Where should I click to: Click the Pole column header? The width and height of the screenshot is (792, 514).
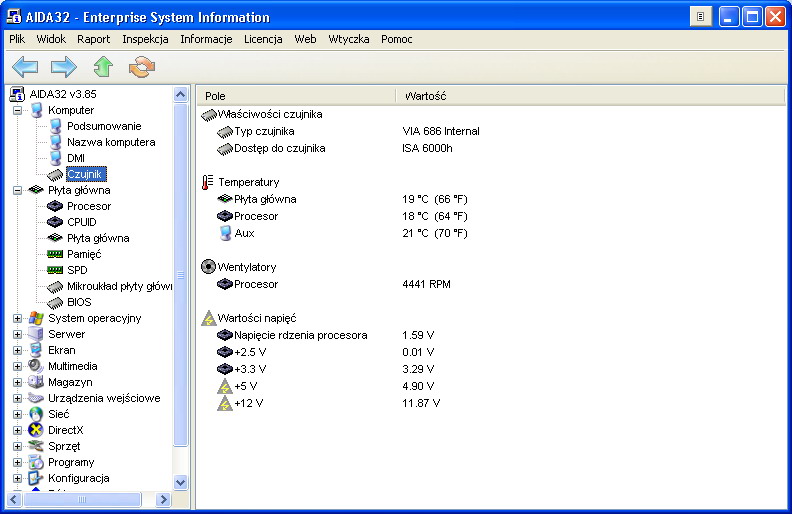click(296, 96)
